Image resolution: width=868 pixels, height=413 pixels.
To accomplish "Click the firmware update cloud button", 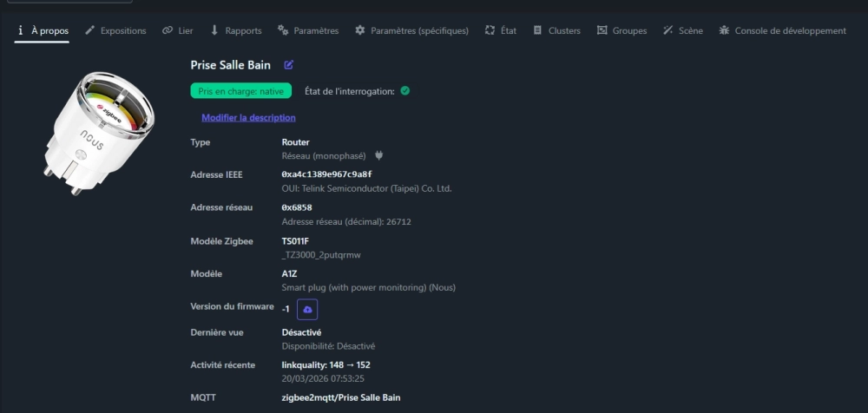I will coord(307,310).
